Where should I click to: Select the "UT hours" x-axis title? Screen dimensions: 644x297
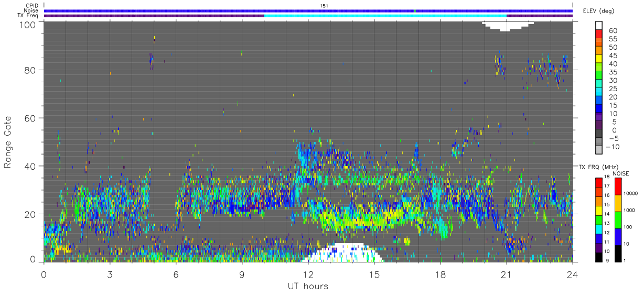coord(307,286)
